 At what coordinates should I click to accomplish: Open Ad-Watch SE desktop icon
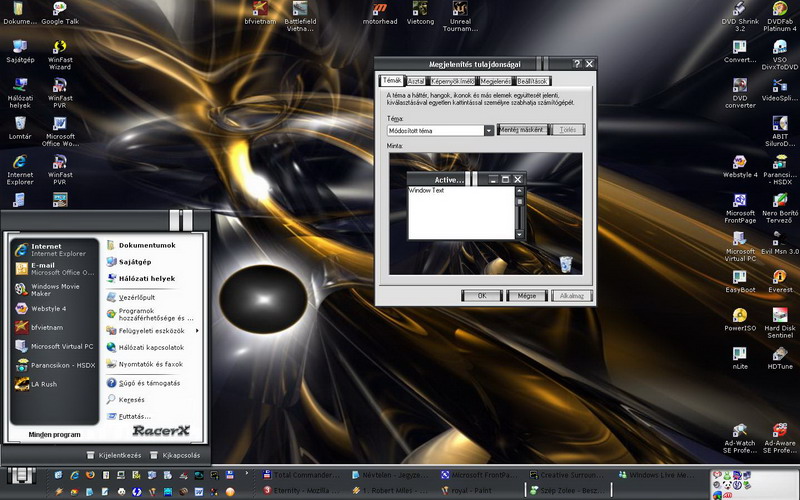740,438
